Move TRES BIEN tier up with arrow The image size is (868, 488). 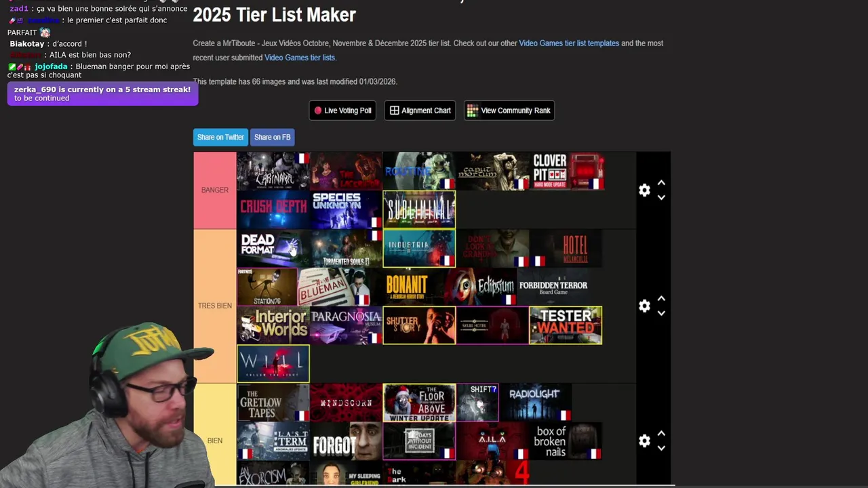pos(661,298)
